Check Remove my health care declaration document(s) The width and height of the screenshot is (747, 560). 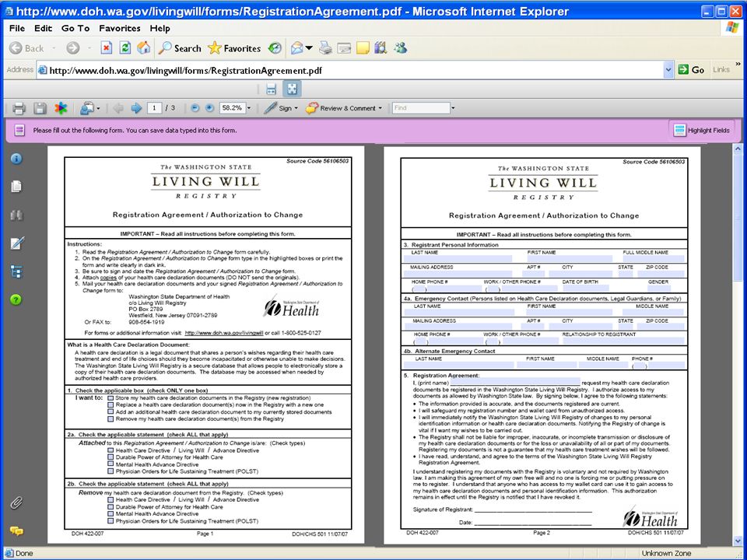point(110,419)
